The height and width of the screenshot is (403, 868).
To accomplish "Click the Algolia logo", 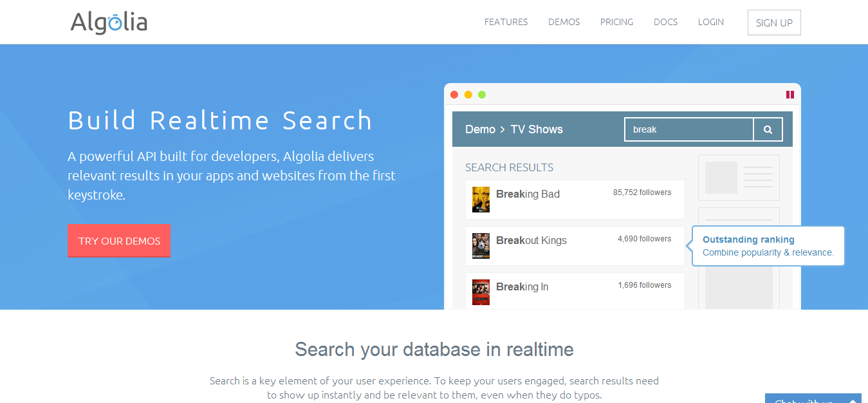I will 109,23.
